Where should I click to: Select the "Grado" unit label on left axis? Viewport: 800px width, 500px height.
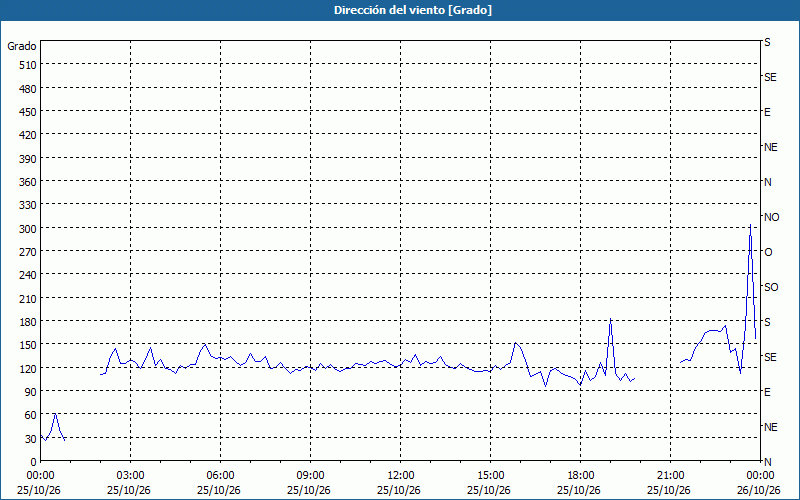[22, 46]
